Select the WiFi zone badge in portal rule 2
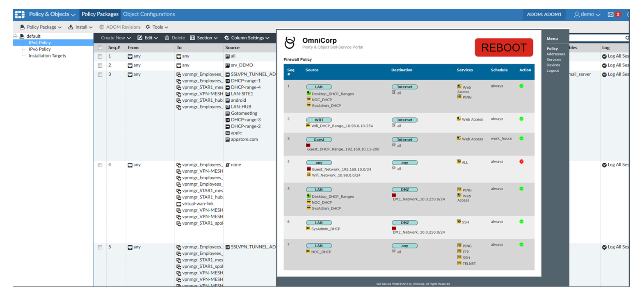 [319, 120]
